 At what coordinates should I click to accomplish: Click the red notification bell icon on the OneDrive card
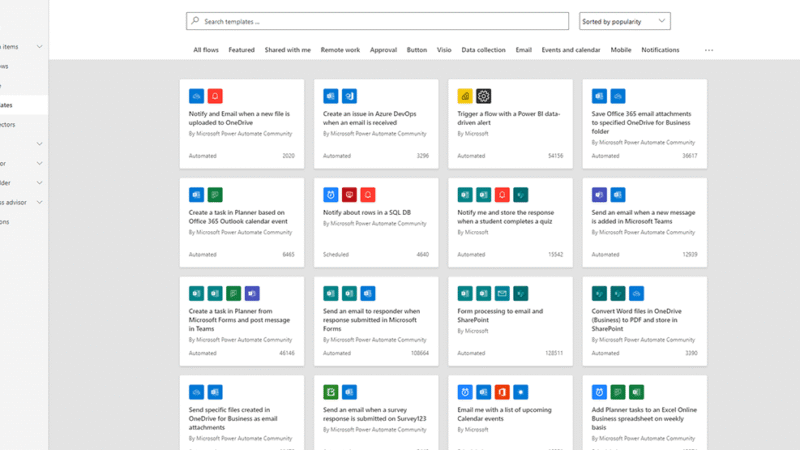[215, 96]
